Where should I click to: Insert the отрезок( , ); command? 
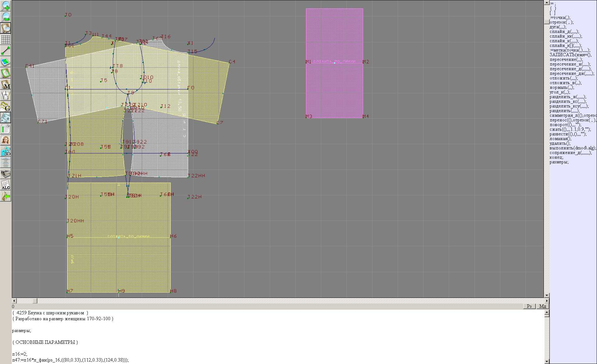pyautogui.click(x=561, y=22)
